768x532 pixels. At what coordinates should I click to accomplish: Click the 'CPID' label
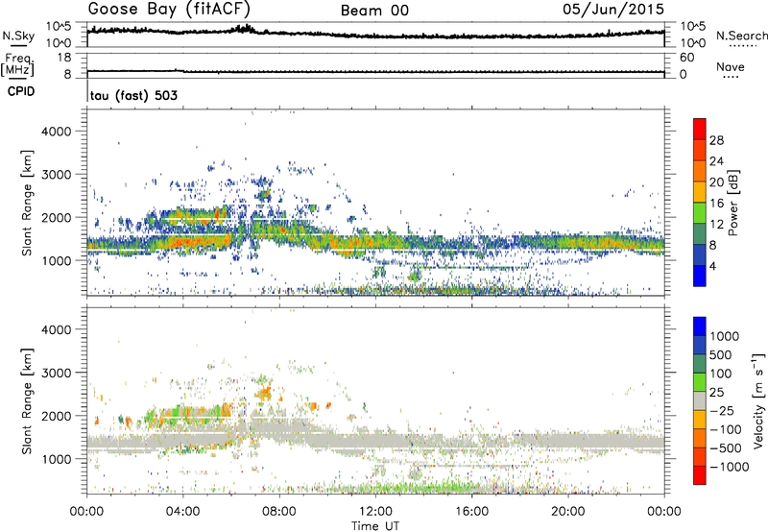coord(21,91)
